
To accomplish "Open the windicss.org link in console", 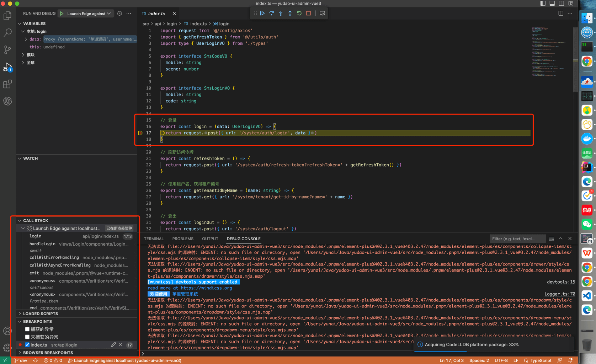I will [x=206, y=288].
